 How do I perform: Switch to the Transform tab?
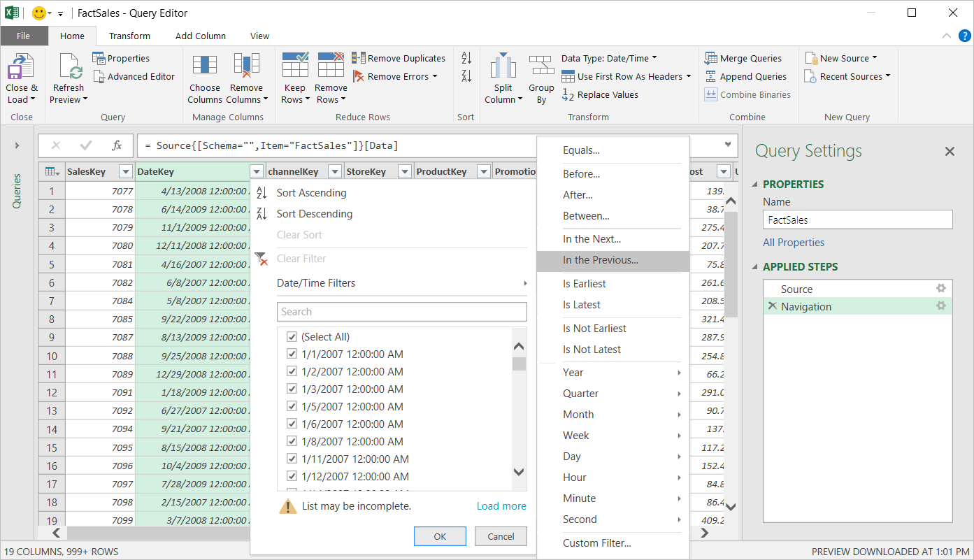(x=129, y=36)
